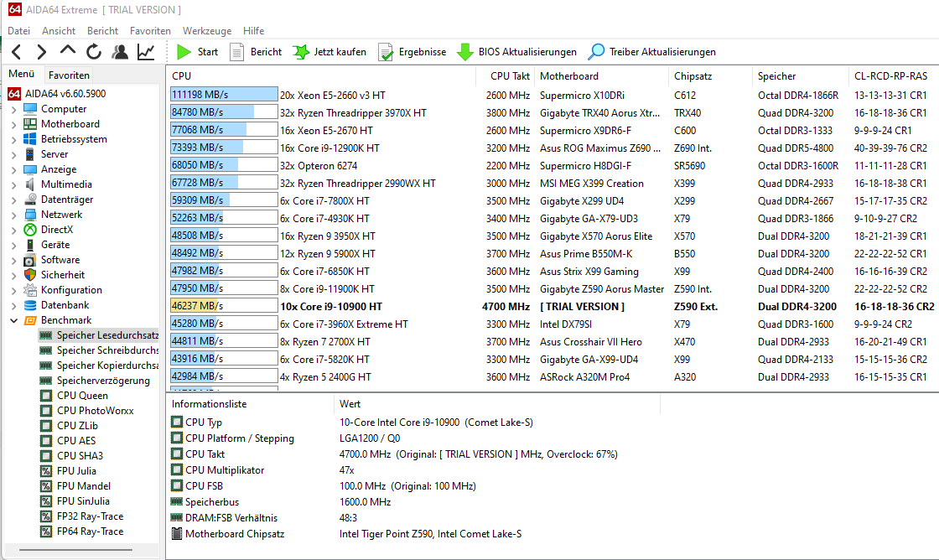This screenshot has height=560, width=939.
Task: Expand the Datenträger tree node
Action: (13, 200)
